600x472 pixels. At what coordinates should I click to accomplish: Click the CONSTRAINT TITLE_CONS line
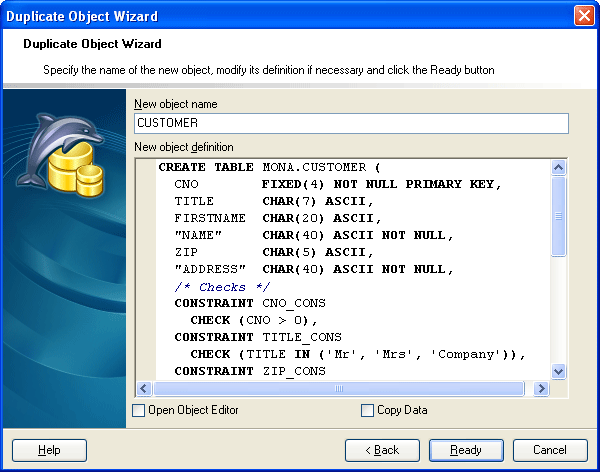258,338
